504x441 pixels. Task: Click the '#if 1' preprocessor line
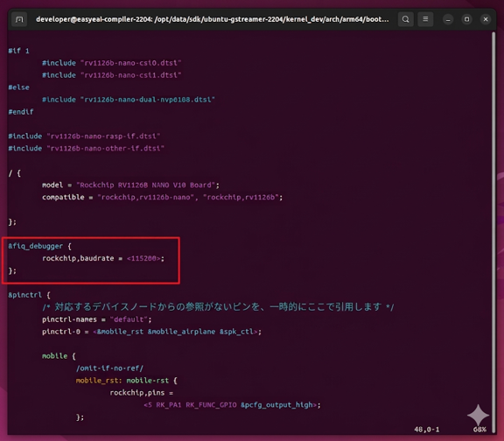[x=18, y=51]
